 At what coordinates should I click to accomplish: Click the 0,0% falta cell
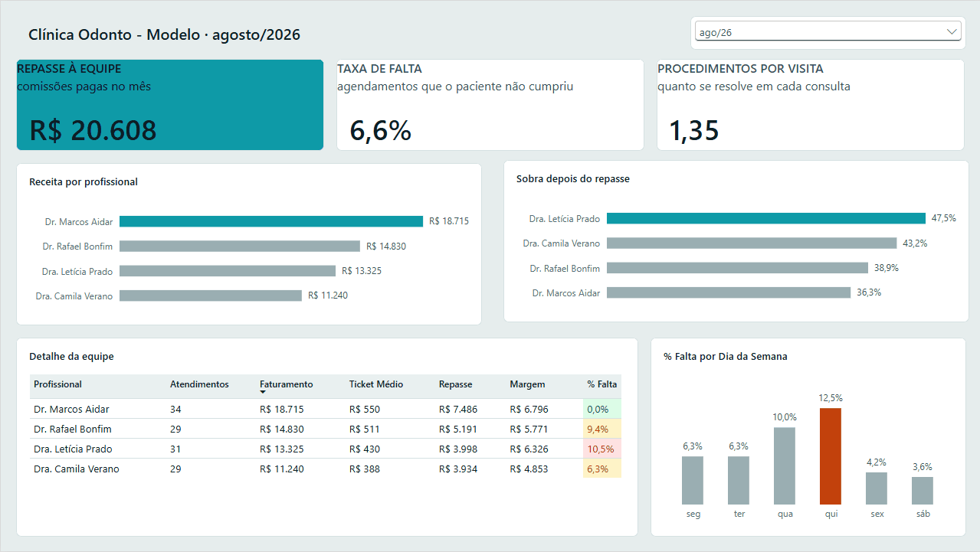click(601, 410)
